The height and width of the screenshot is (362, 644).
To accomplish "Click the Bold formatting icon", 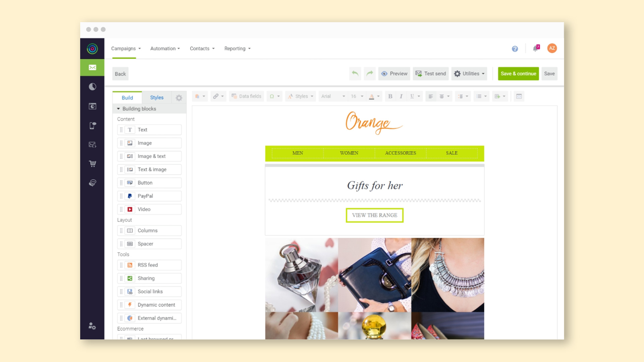I will pos(390,96).
